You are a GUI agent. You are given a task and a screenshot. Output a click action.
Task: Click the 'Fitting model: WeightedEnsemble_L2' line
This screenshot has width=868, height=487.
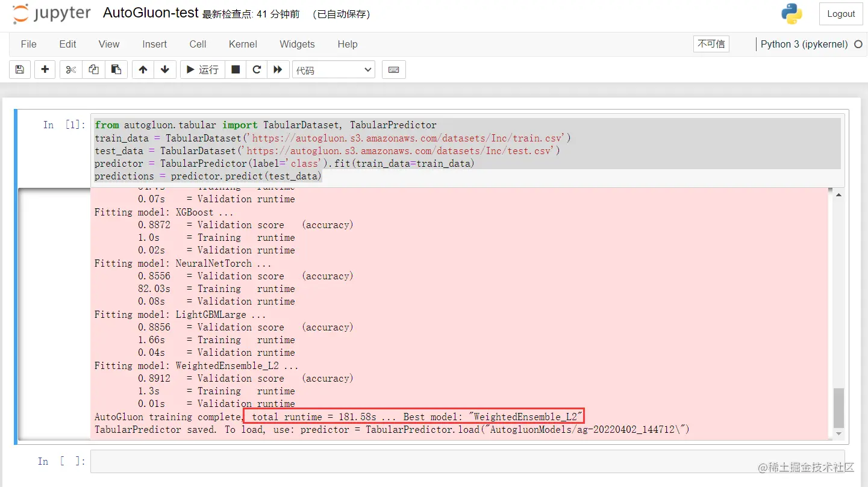[x=196, y=365]
